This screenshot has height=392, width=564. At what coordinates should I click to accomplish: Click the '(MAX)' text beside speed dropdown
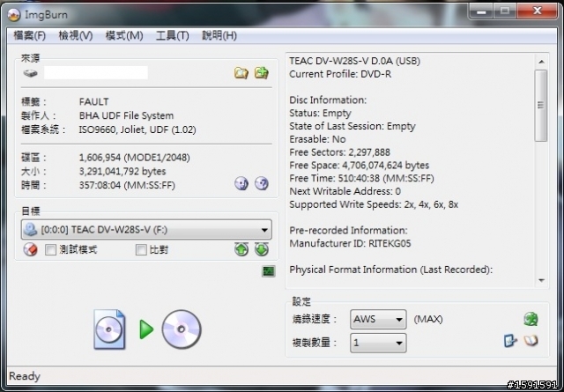coord(428,319)
